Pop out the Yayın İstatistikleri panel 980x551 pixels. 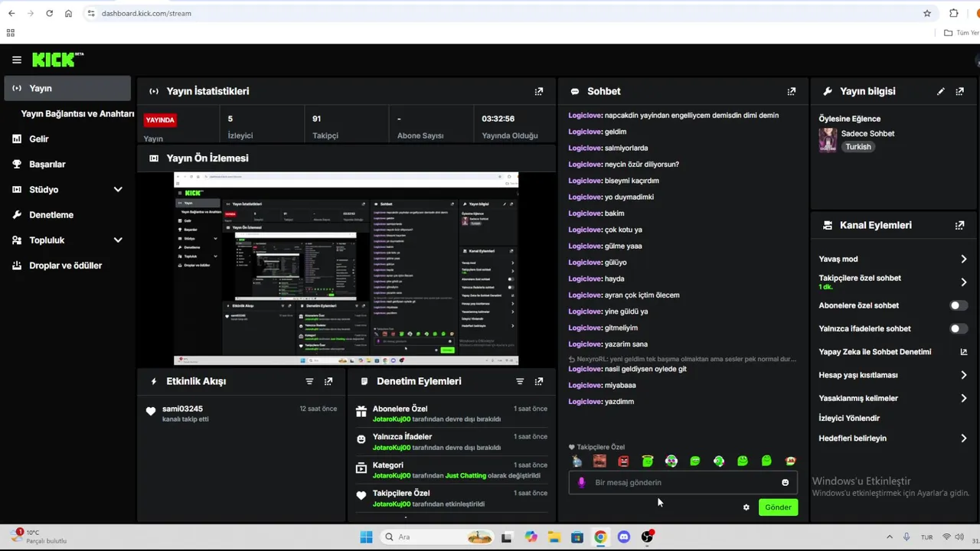coord(539,91)
